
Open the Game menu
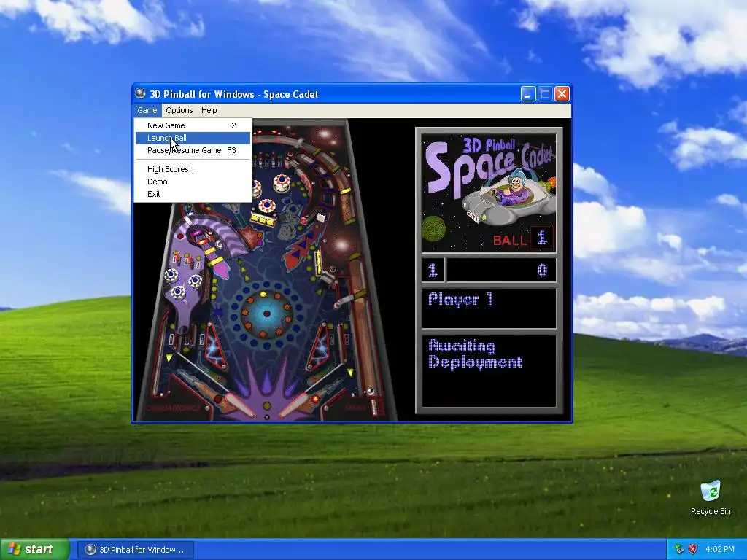coord(147,110)
